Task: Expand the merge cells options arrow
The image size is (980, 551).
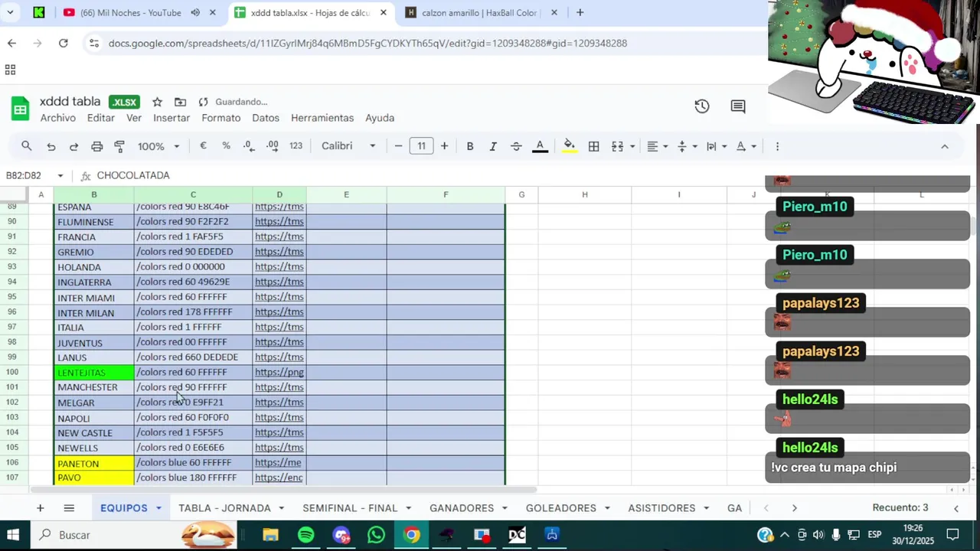Action: 632,146
